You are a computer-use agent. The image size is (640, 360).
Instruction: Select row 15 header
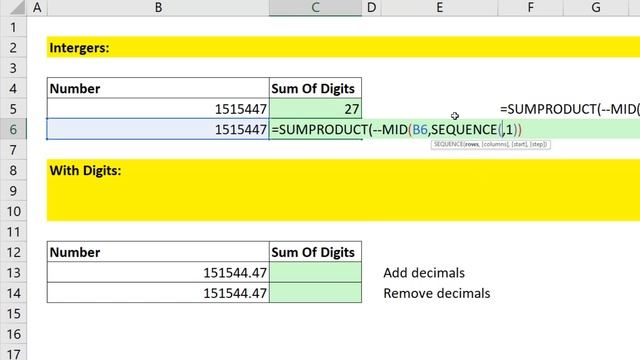13,313
